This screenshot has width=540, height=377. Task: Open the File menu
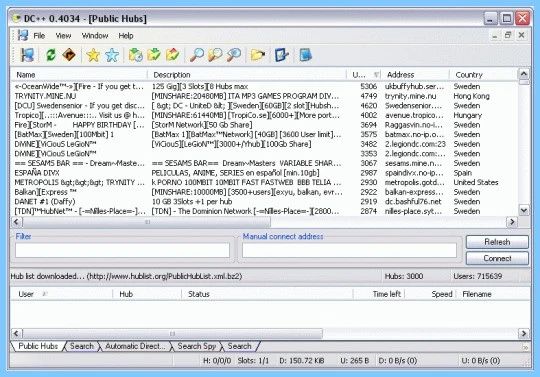tap(39, 36)
